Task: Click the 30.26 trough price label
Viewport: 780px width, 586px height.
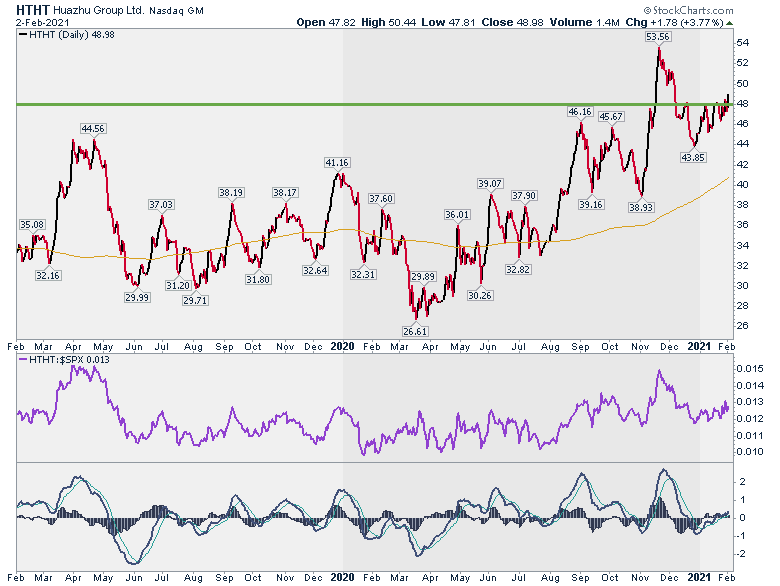Action: click(x=480, y=295)
